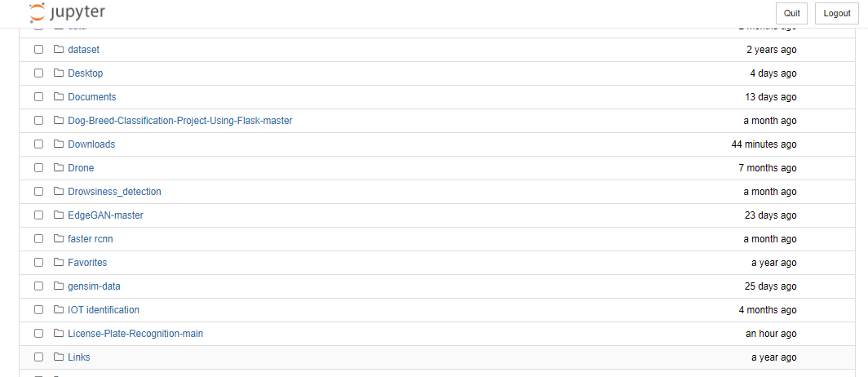868x377 pixels.
Task: Click the Drone folder icon
Action: [x=59, y=168]
